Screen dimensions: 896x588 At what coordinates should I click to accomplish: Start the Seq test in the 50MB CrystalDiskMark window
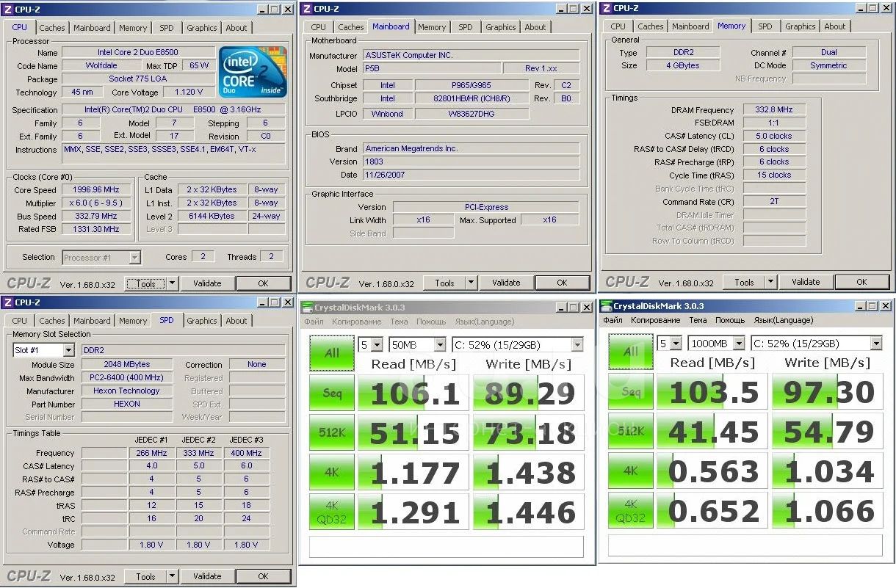[332, 393]
